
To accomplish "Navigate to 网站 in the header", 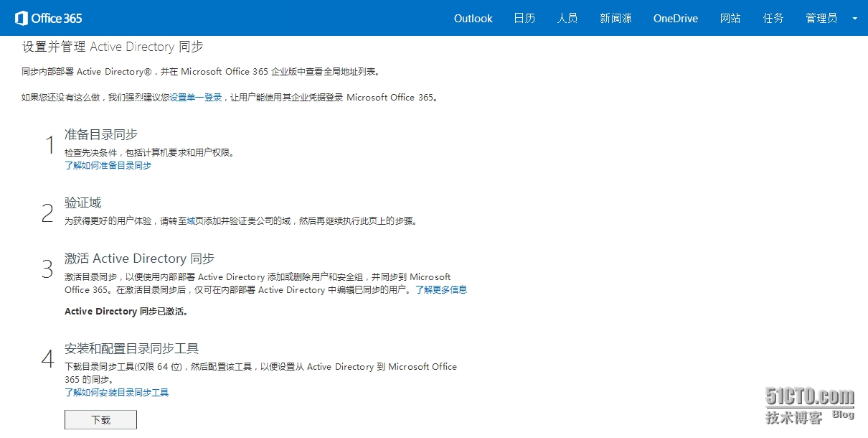I will coord(730,19).
